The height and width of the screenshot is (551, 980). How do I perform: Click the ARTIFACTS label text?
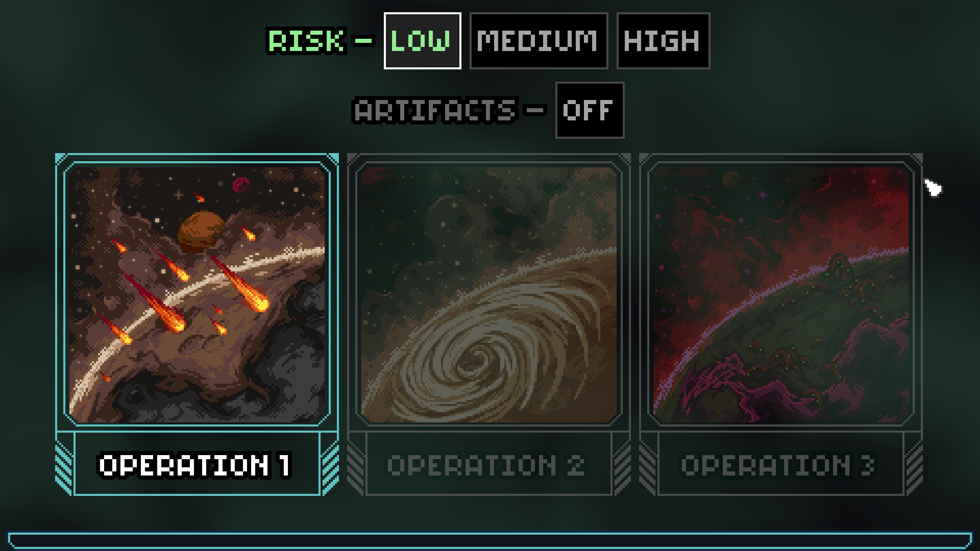434,110
